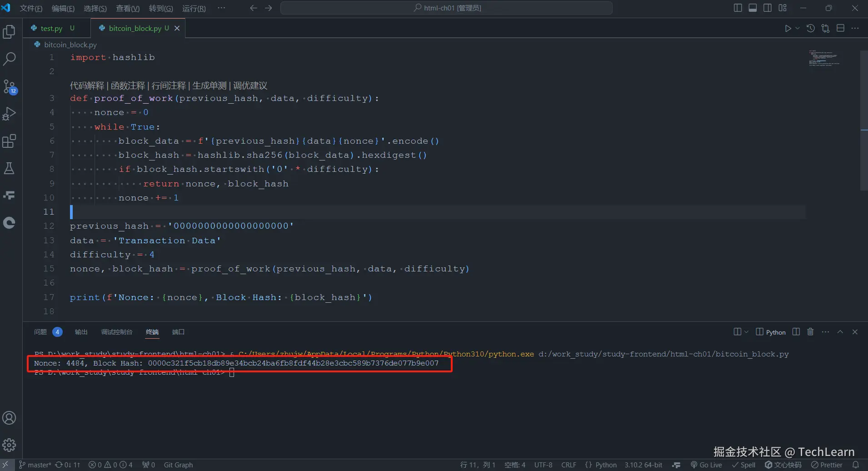Open the Manage gear in the activity bar
This screenshot has height=471, width=868.
[10, 445]
